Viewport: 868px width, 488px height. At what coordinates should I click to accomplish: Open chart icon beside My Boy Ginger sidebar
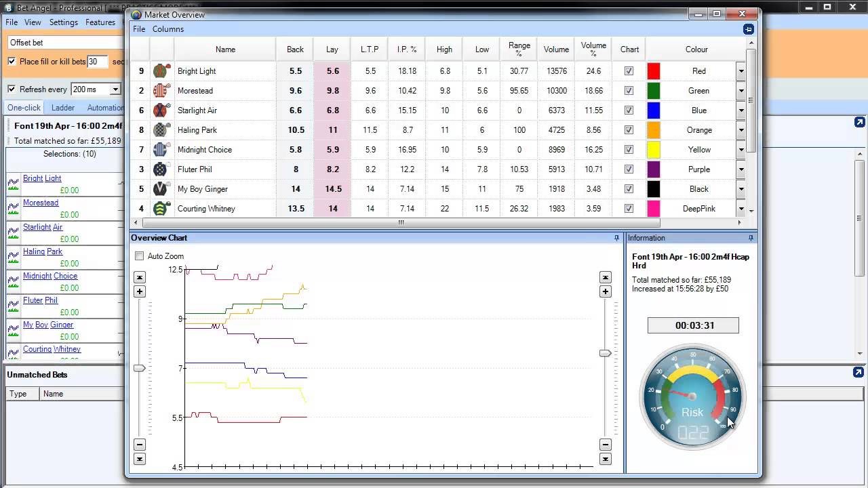pos(13,330)
